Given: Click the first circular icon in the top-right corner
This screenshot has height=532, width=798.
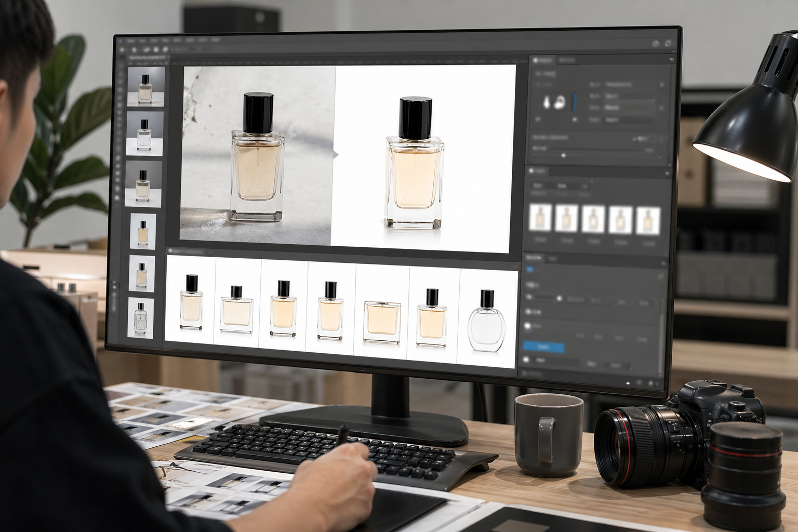Looking at the screenshot, I should [x=656, y=44].
